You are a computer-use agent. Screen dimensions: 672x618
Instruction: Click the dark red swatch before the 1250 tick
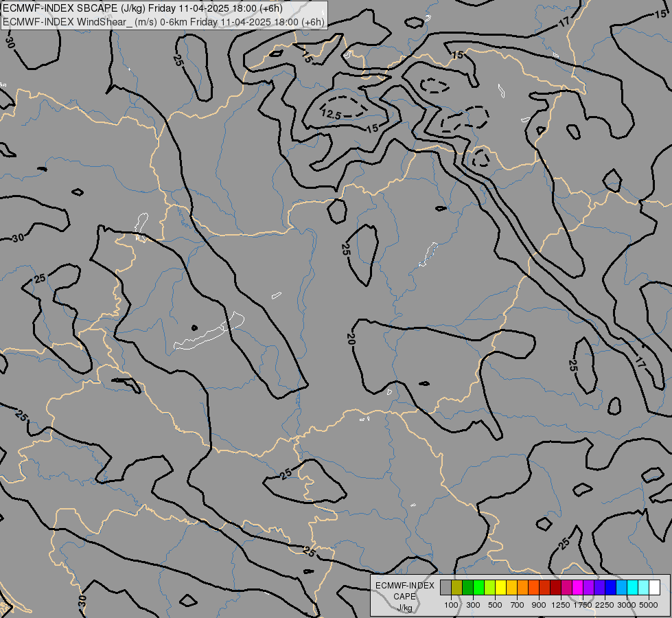[556, 587]
